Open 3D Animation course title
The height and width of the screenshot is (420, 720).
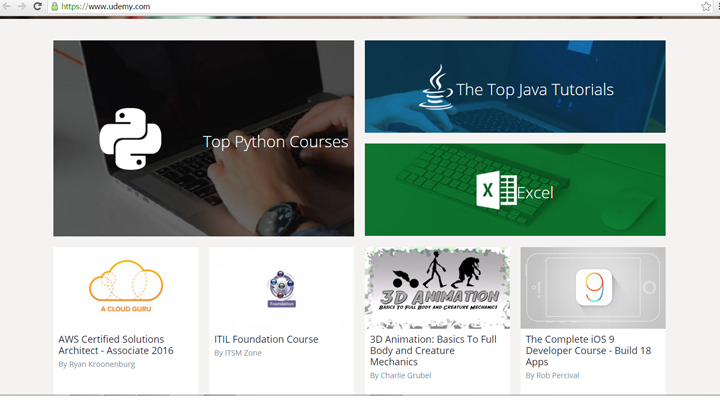point(433,350)
